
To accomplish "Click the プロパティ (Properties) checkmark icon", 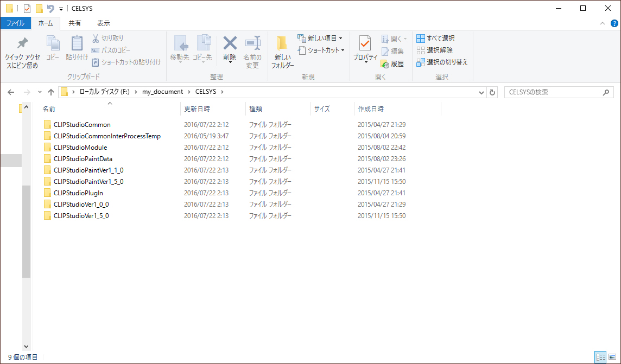I will pyautogui.click(x=365, y=43).
